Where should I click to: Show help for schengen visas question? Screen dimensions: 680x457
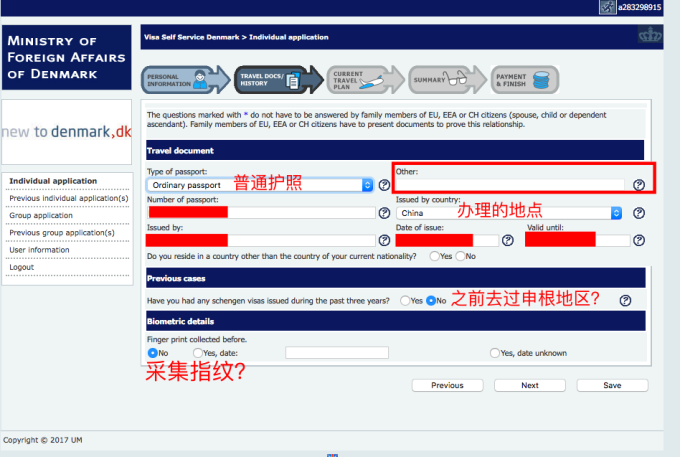click(625, 300)
